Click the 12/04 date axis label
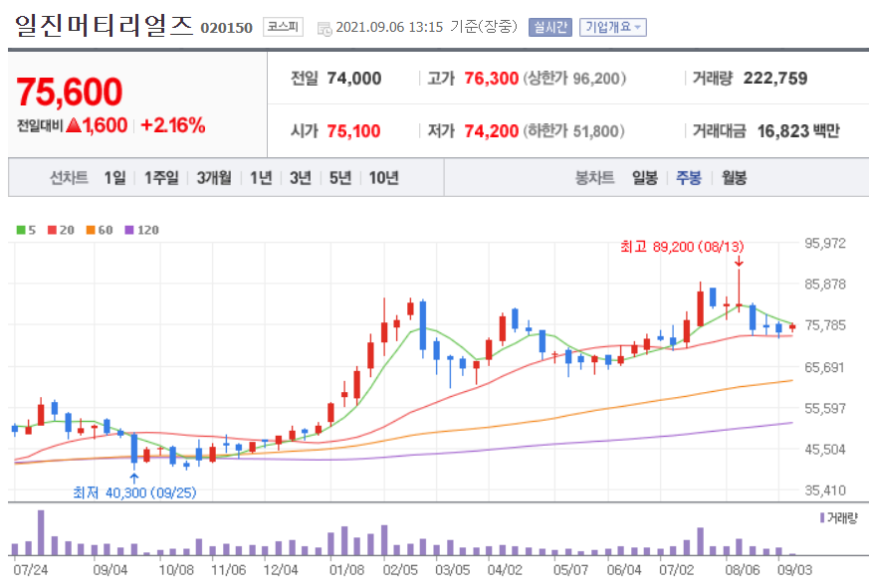Screen dimensions: 869x588 click(281, 570)
